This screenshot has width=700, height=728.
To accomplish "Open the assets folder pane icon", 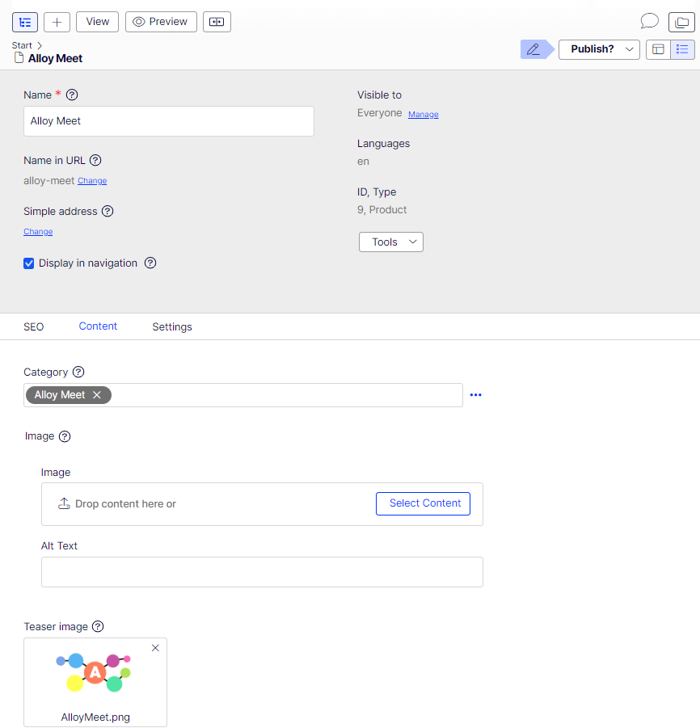I will pos(681,22).
